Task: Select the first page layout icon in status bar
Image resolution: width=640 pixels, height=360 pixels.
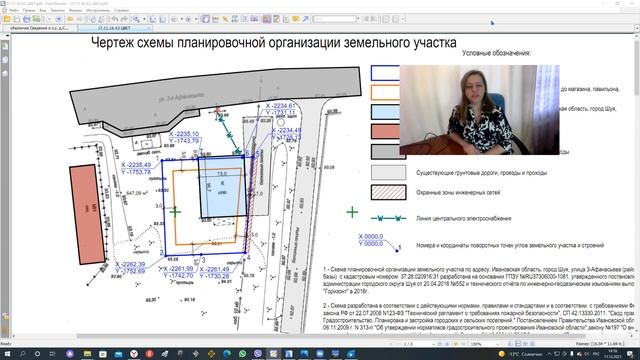Action: (511, 344)
